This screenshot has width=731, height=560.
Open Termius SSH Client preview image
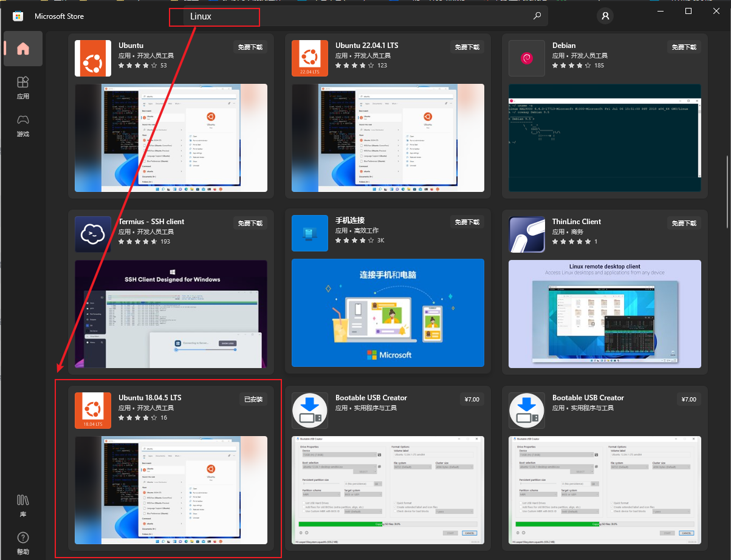pos(171,314)
